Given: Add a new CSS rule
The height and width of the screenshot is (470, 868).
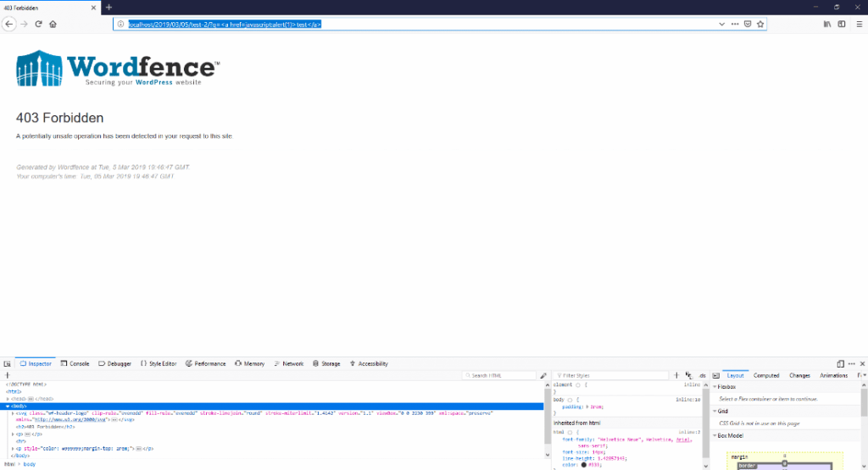Looking at the screenshot, I should [676, 375].
